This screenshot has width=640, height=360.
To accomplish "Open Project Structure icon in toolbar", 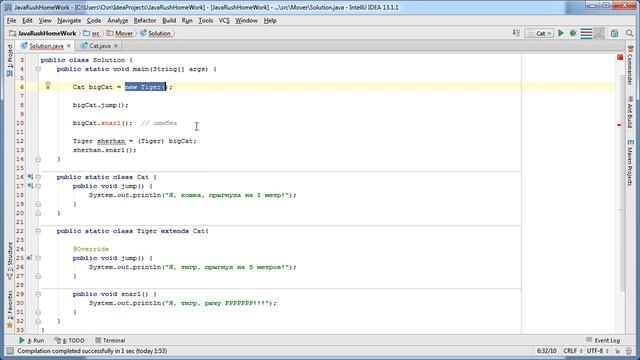I will pos(614,33).
